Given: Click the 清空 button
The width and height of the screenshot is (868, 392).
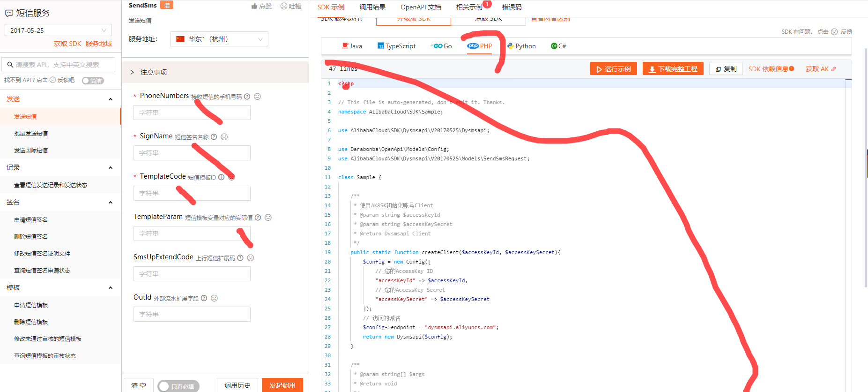Looking at the screenshot, I should (x=139, y=385).
